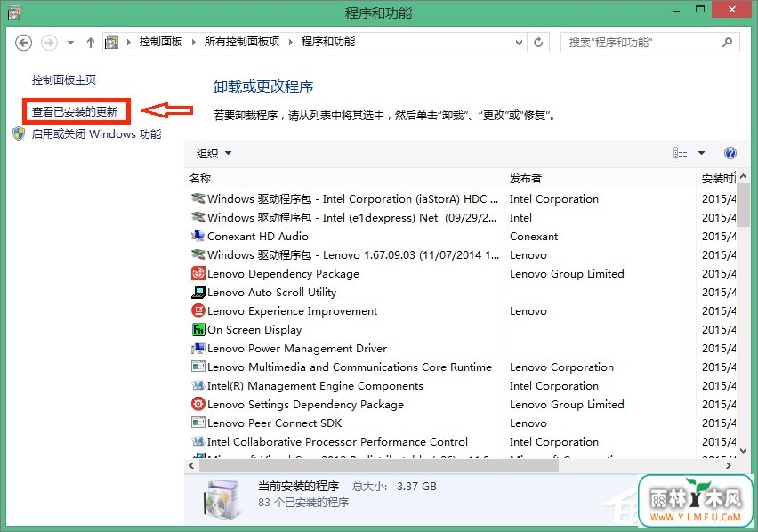Select Lenovo Auto Scroll Utility name
758x532 pixels.
[271, 293]
